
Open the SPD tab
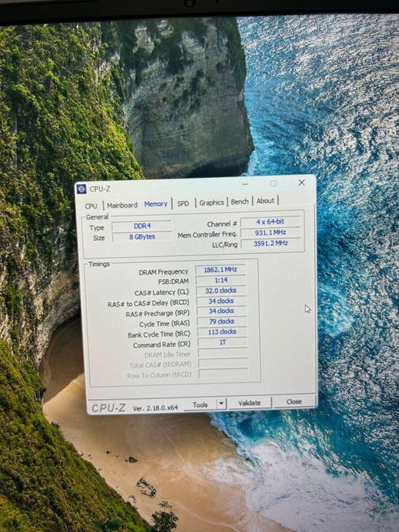pyautogui.click(x=183, y=203)
